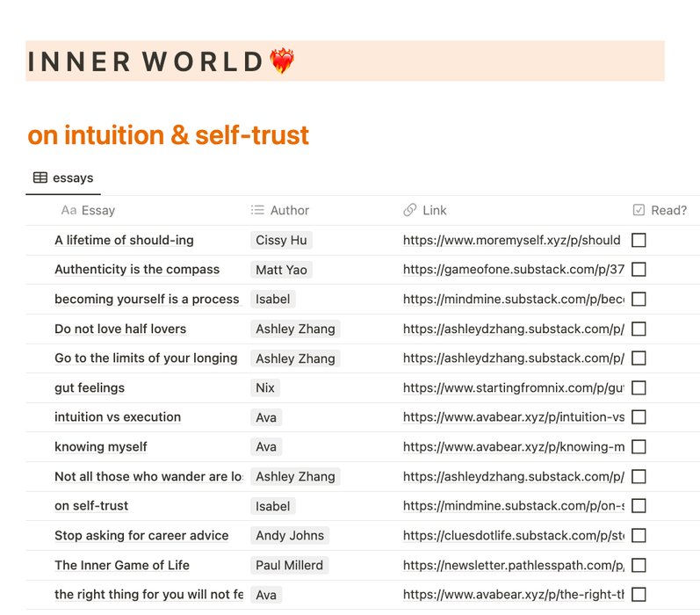Screen dimensions: 700x615
Task: Select the Author column header
Action: (280, 210)
